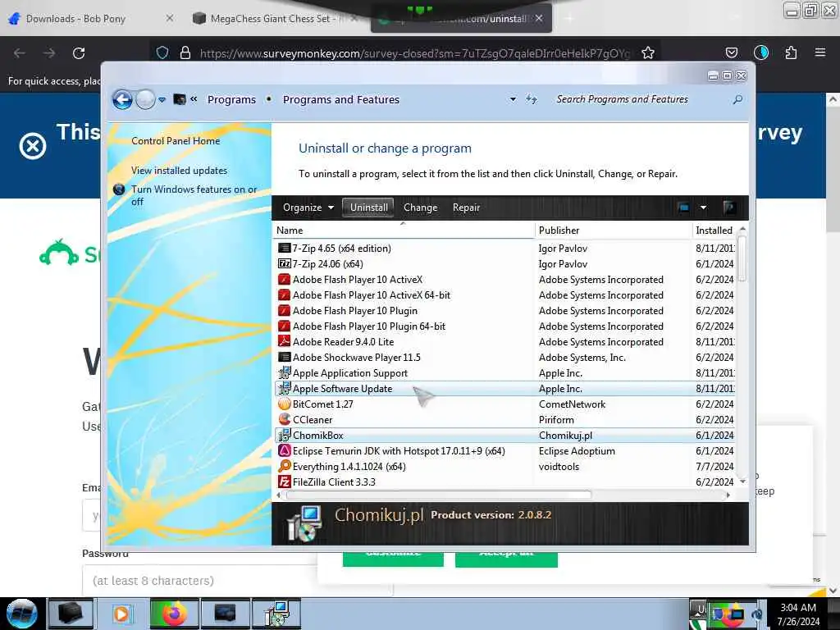Image resolution: width=840 pixels, height=630 pixels.
Task: Select Adobe Flash Player 10 ActiveX 64-bit icon
Action: click(x=284, y=295)
